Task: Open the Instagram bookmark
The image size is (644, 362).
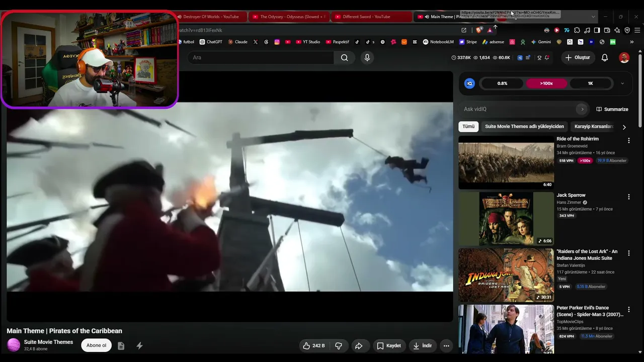Action: pos(277,42)
